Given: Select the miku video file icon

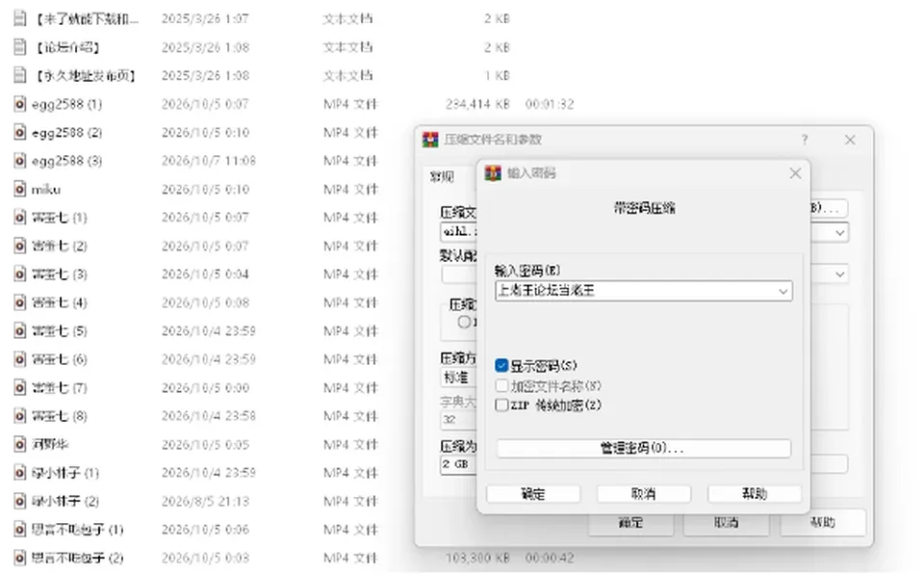Looking at the screenshot, I should coord(20,190).
